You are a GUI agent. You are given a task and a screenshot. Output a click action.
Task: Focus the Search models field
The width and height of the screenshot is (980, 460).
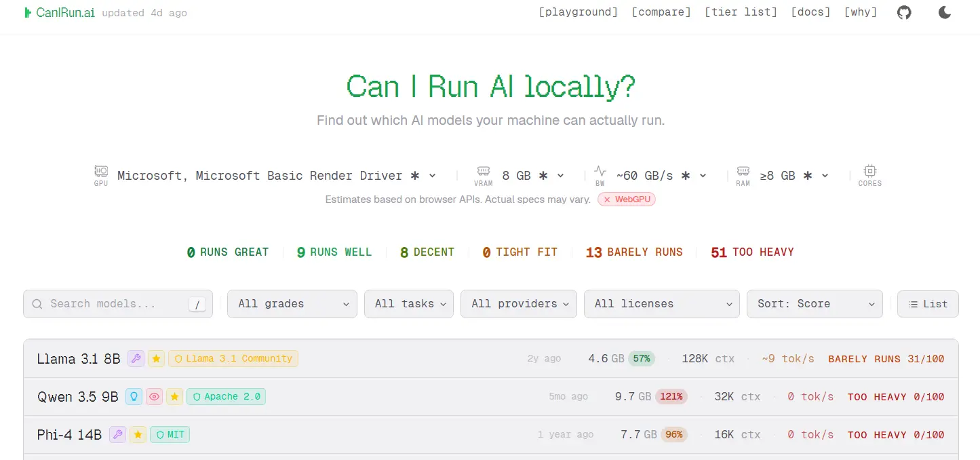tap(118, 304)
